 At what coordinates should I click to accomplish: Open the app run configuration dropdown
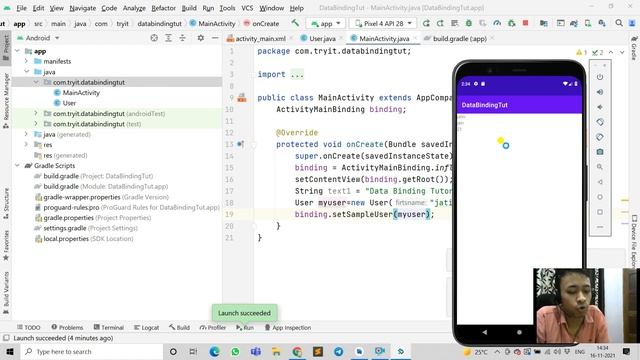pos(326,24)
